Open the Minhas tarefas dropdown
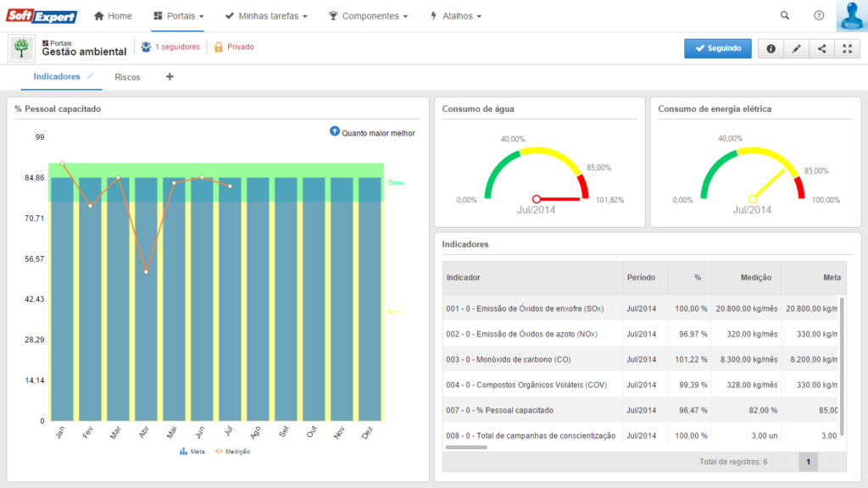 pyautogui.click(x=265, y=16)
